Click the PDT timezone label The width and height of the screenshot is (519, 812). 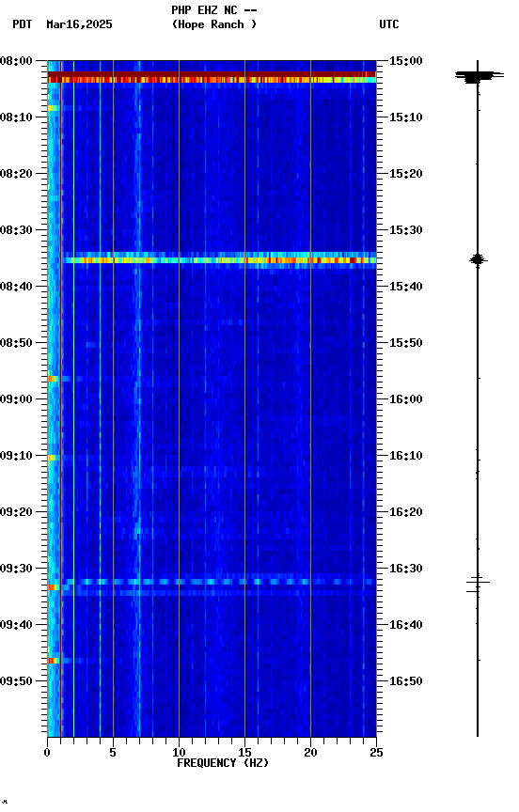tap(23, 24)
